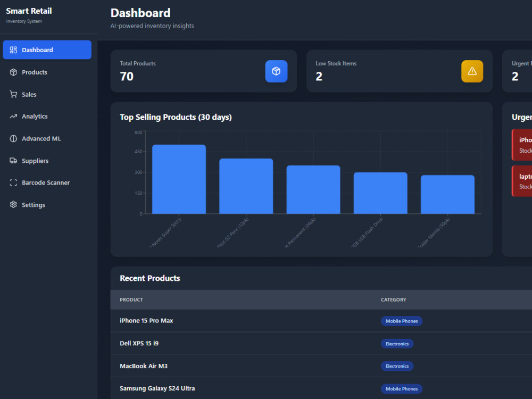Go to the Sales section
Viewport: 532px width, 399px height.
click(47, 94)
